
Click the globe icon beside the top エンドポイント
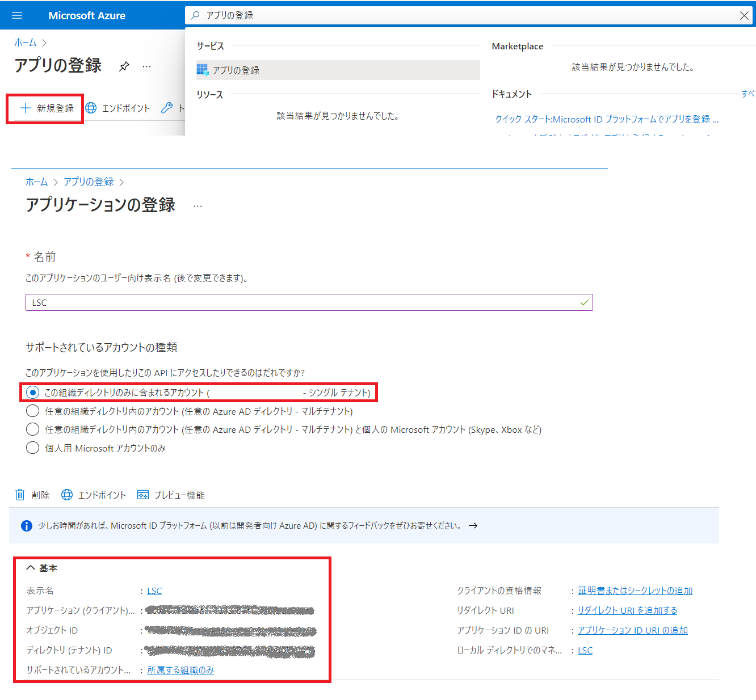pyautogui.click(x=91, y=108)
